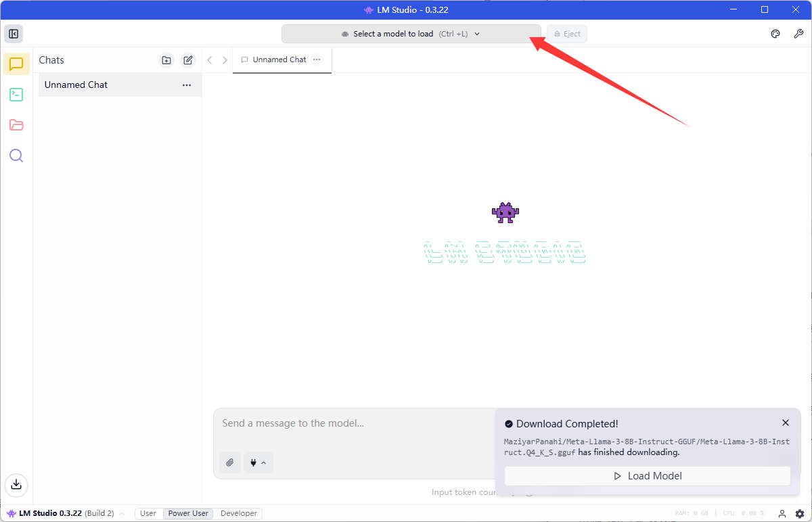Viewport: 812px width, 522px height.
Task: Focus the message input field
Action: click(x=355, y=424)
